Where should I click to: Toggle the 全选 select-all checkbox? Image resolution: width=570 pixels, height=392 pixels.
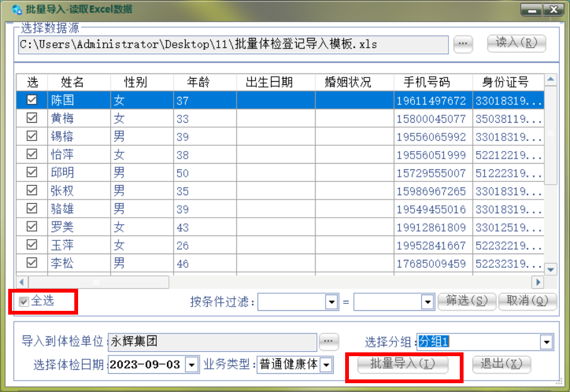24,301
